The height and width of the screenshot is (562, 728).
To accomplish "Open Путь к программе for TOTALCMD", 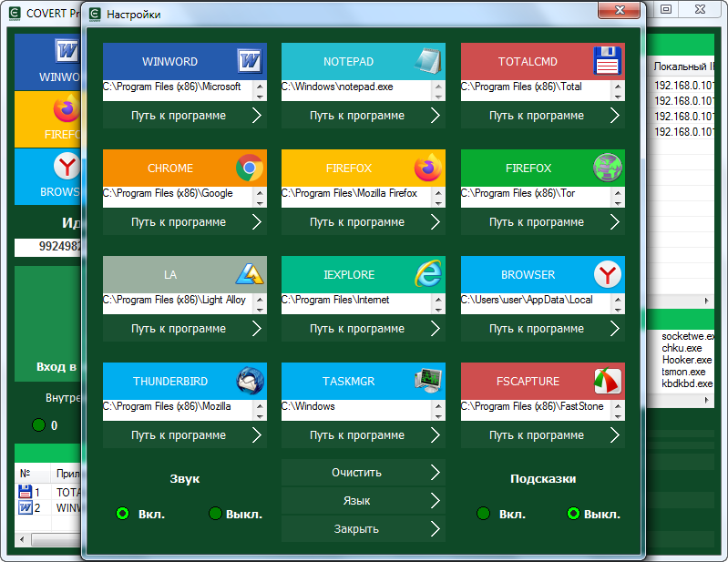I will coord(543,116).
